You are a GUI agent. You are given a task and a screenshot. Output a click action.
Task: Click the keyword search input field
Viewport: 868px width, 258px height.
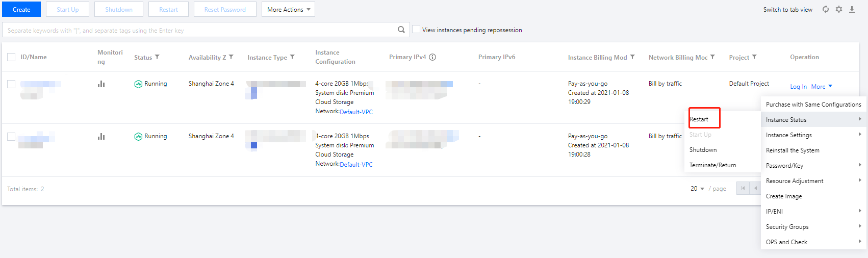[x=199, y=30]
